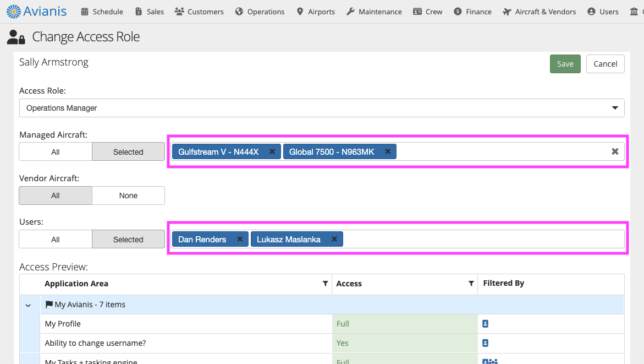Set Managed Aircraft to All
This screenshot has height=364, width=644.
tap(56, 152)
